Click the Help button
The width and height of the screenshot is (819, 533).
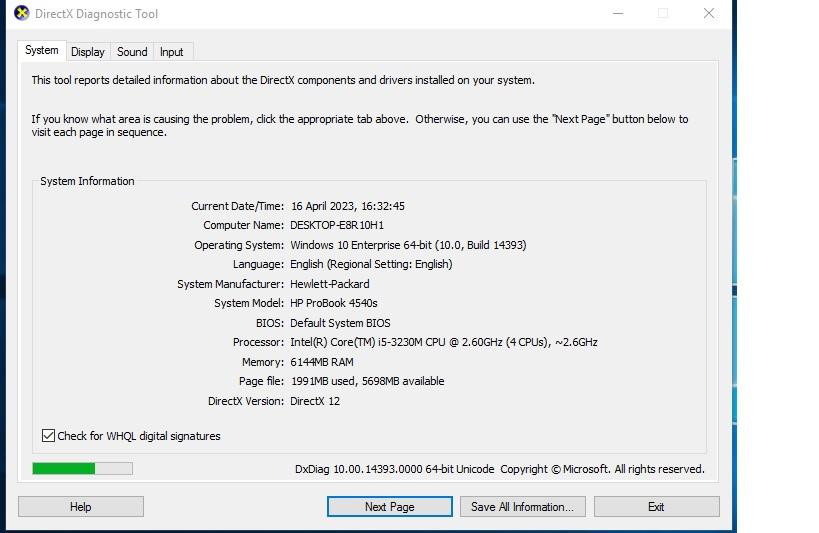point(81,506)
